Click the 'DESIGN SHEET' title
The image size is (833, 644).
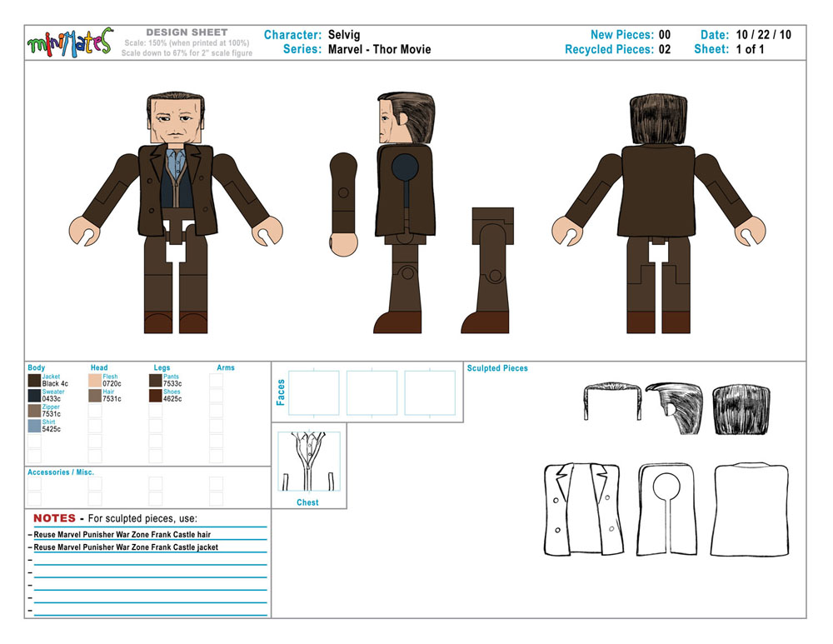pyautogui.click(x=187, y=32)
